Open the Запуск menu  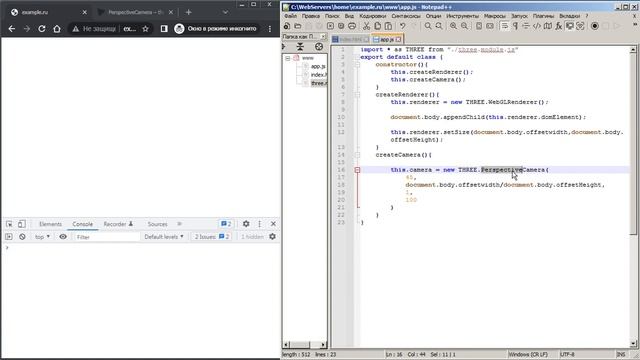point(519,16)
